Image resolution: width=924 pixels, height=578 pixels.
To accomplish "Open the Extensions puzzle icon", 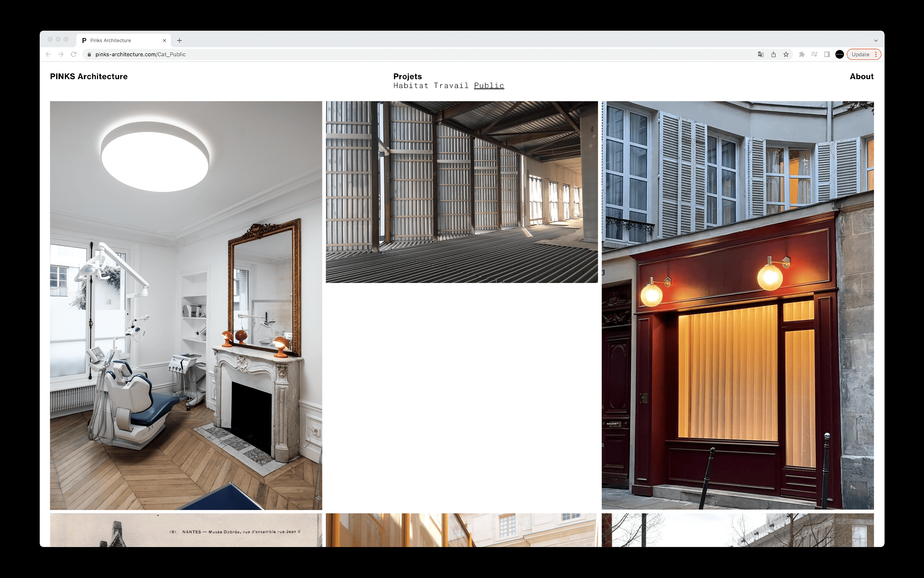I will click(x=802, y=54).
